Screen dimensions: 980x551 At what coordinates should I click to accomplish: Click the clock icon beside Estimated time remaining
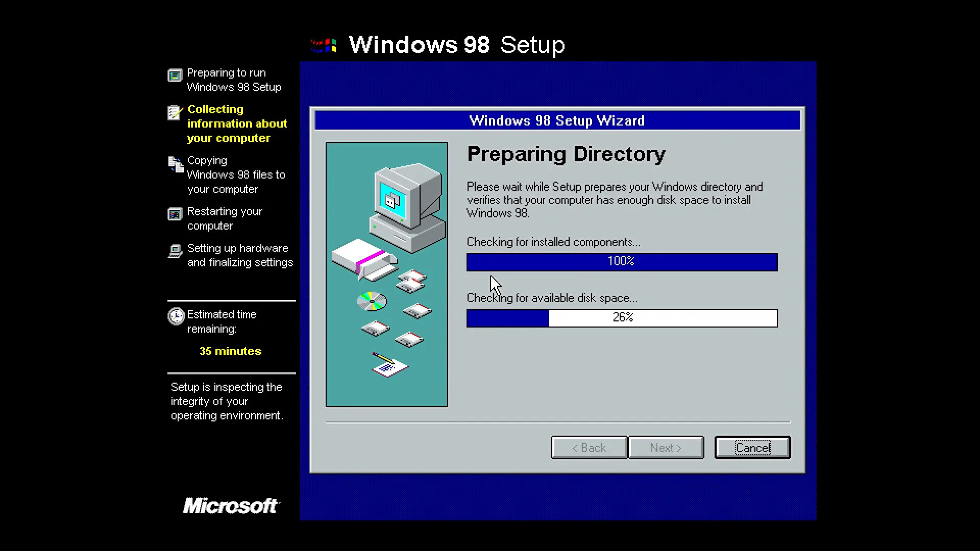pyautogui.click(x=176, y=316)
